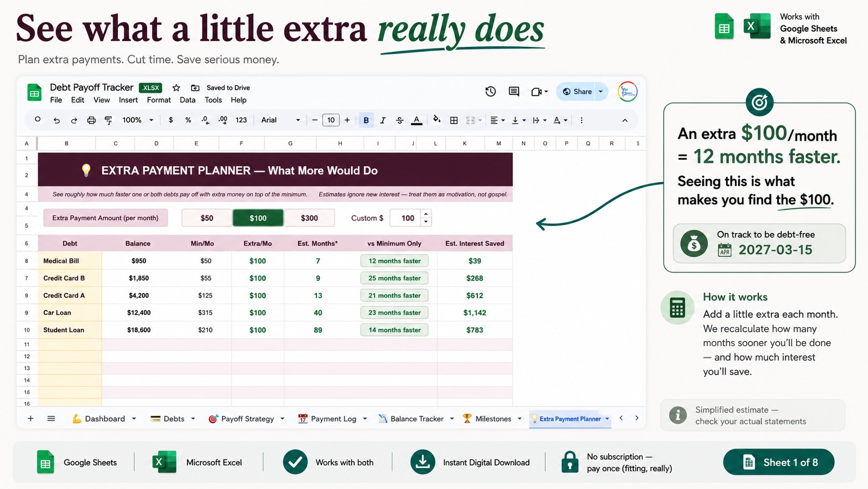868x489 pixels.
Task: Switch to the Milestones tab
Action: pyautogui.click(x=492, y=418)
